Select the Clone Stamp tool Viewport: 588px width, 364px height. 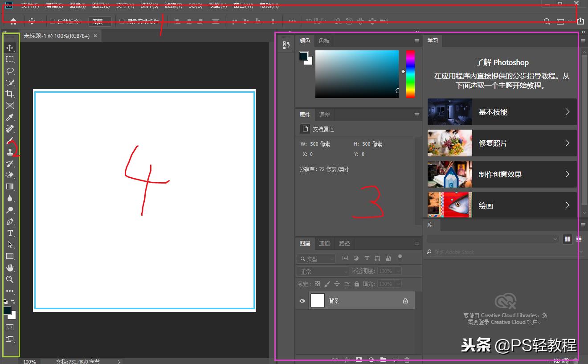point(10,152)
